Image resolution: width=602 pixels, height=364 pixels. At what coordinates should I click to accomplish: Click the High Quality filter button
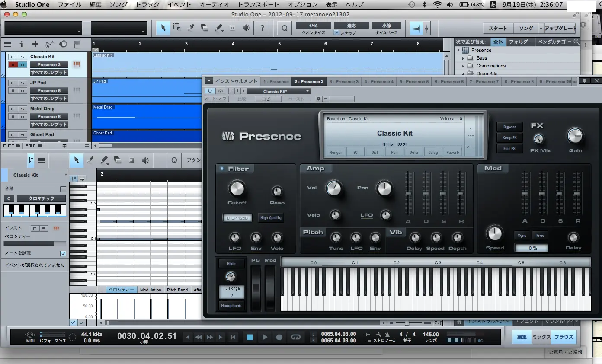271,218
